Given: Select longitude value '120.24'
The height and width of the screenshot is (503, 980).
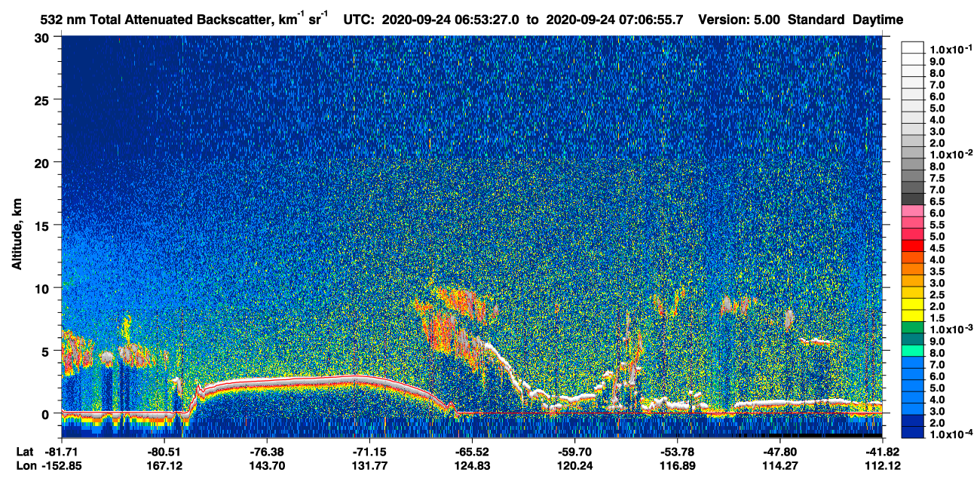Looking at the screenshot, I should click(574, 466).
